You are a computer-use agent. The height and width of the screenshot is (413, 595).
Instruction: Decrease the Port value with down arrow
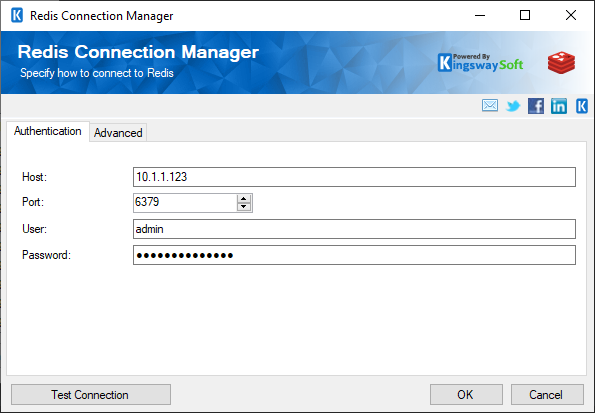244,206
